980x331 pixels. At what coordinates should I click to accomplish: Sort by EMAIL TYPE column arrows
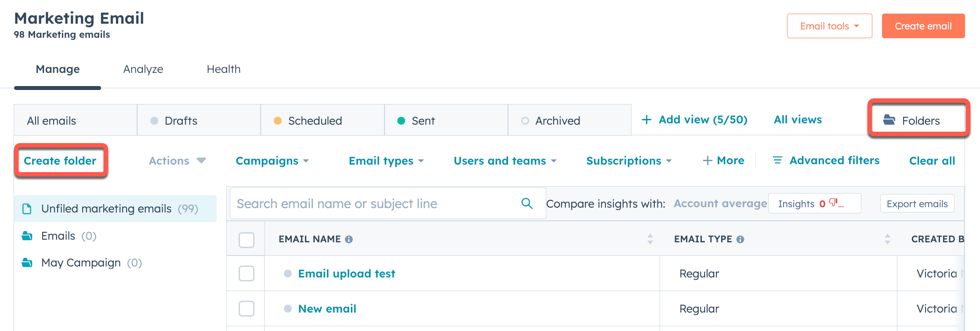(888, 239)
